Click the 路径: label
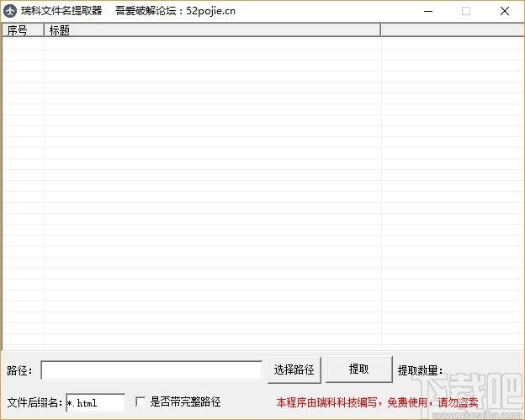This screenshot has width=525, height=420. (x=19, y=370)
